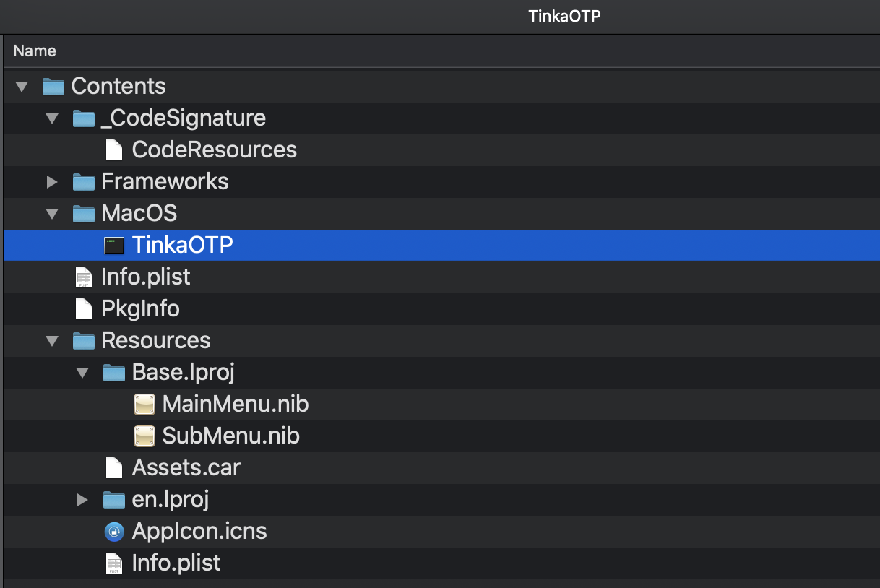Select the PkgInfo file row
This screenshot has height=588, width=880.
pos(442,308)
